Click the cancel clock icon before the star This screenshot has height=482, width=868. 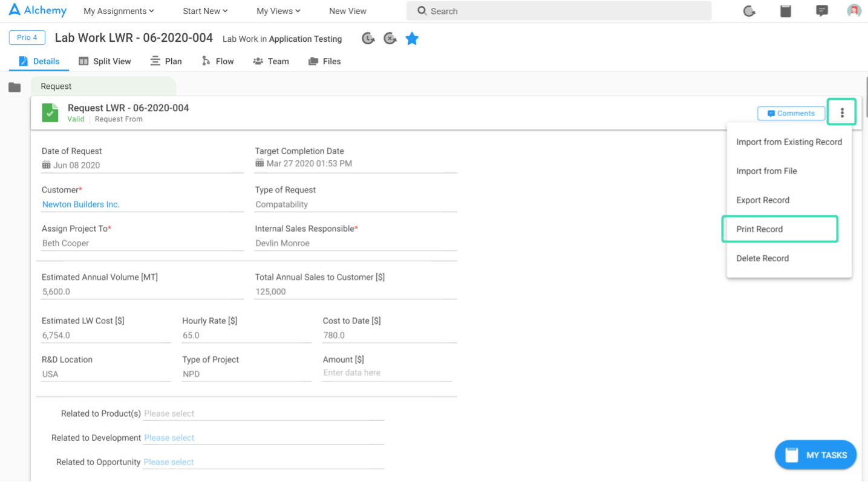click(390, 39)
